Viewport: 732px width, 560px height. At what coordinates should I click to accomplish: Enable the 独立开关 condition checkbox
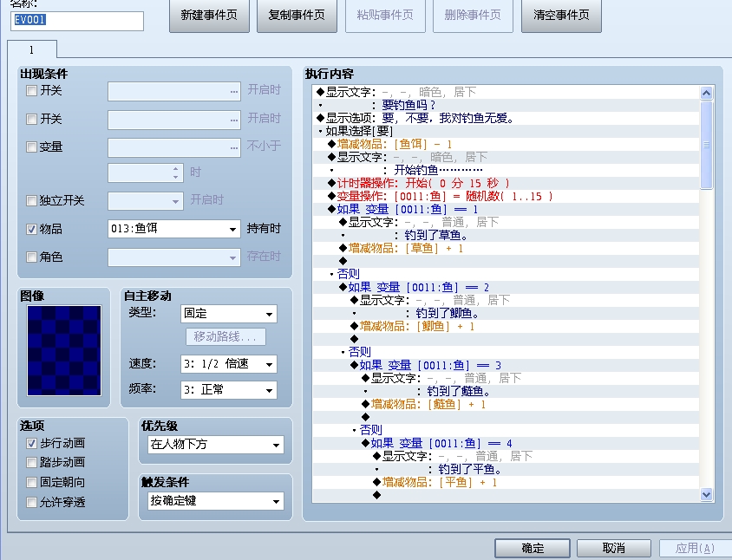click(31, 200)
